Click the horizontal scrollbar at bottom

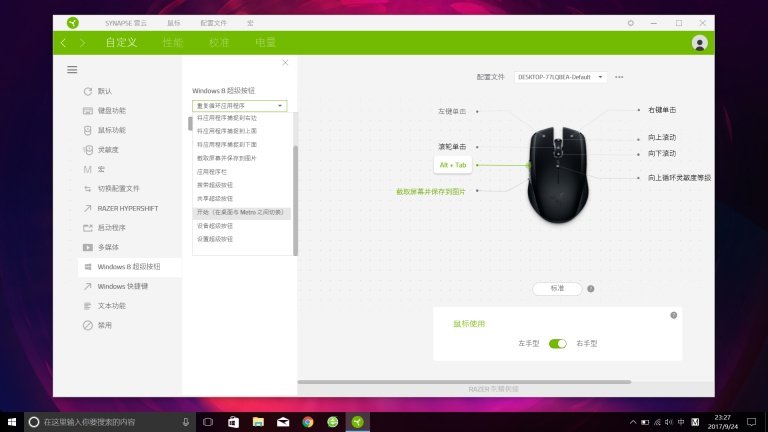464,381
